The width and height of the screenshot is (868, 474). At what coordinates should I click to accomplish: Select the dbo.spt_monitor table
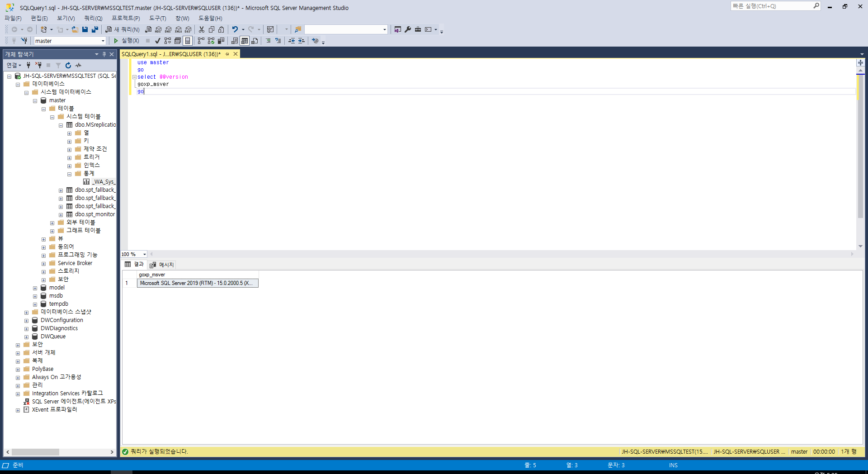[x=94, y=214]
